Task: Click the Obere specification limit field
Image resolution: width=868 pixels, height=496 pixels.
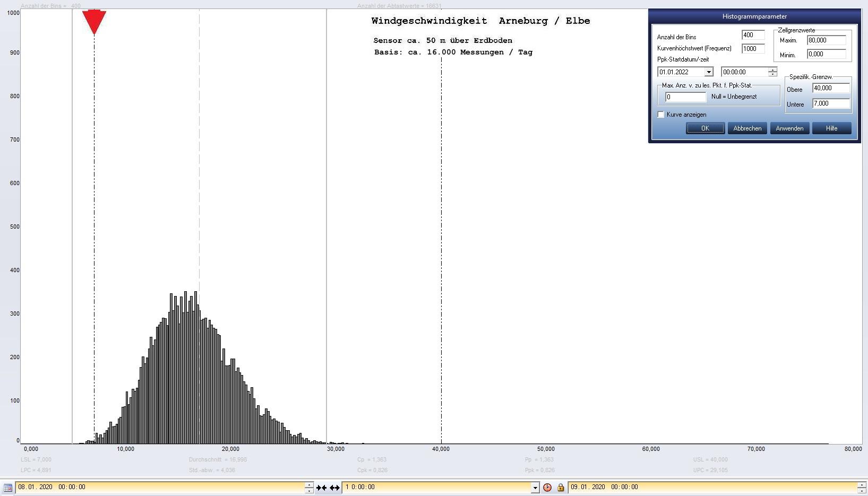Action: coord(830,89)
